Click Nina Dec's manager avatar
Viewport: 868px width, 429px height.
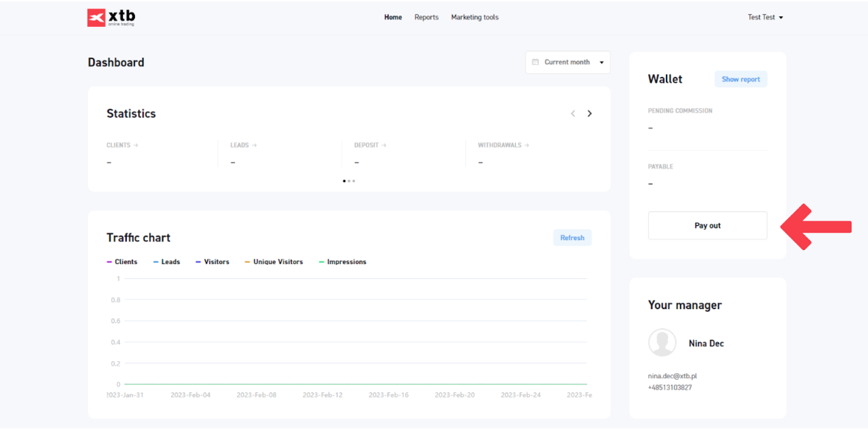coord(662,343)
